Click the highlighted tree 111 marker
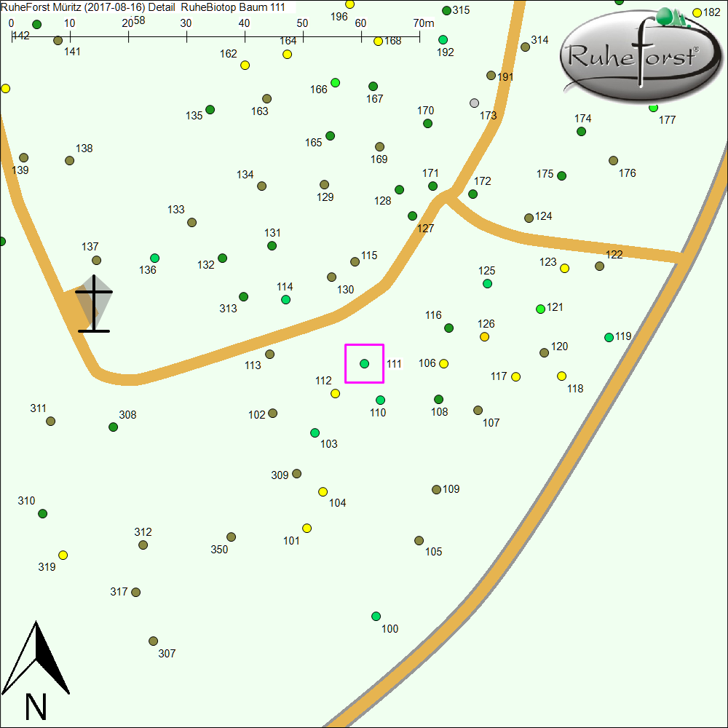 coord(364,363)
